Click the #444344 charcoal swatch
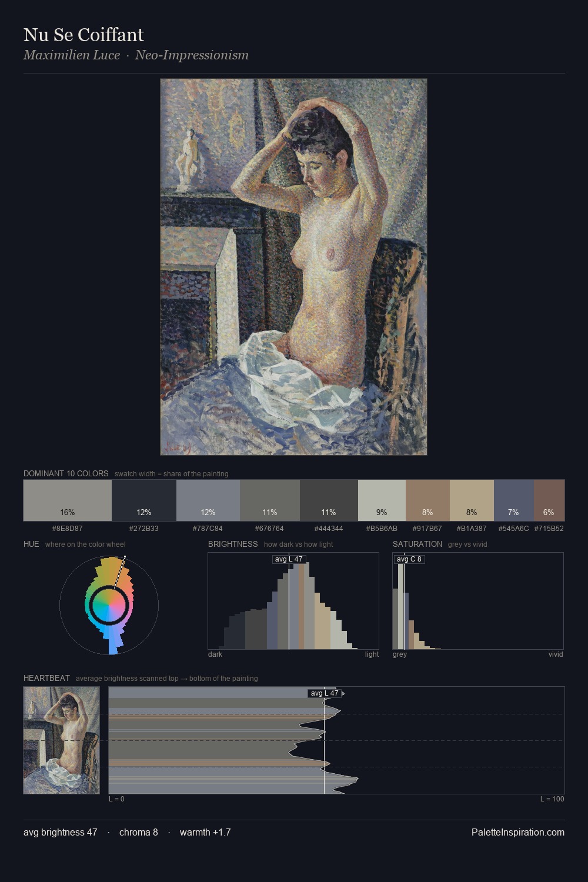The height and width of the screenshot is (882, 588). pos(329,500)
